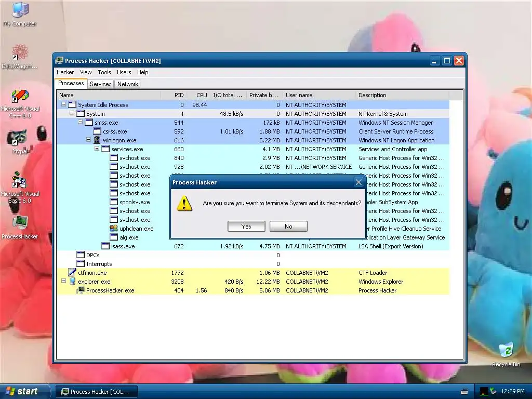Select the ProcessHacker desktop shortcut

click(x=20, y=228)
